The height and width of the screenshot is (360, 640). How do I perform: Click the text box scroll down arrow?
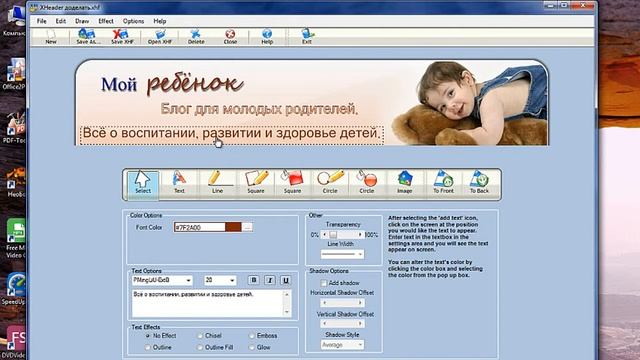click(287, 312)
